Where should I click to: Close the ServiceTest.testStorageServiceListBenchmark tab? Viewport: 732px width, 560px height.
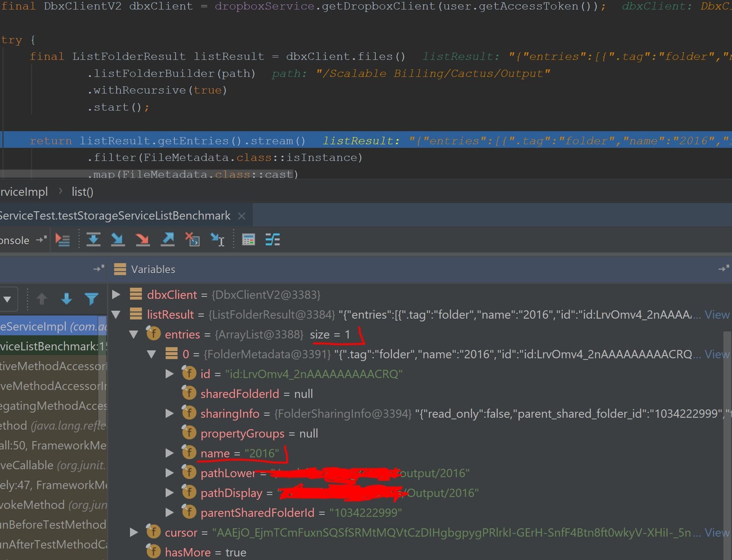(x=242, y=216)
